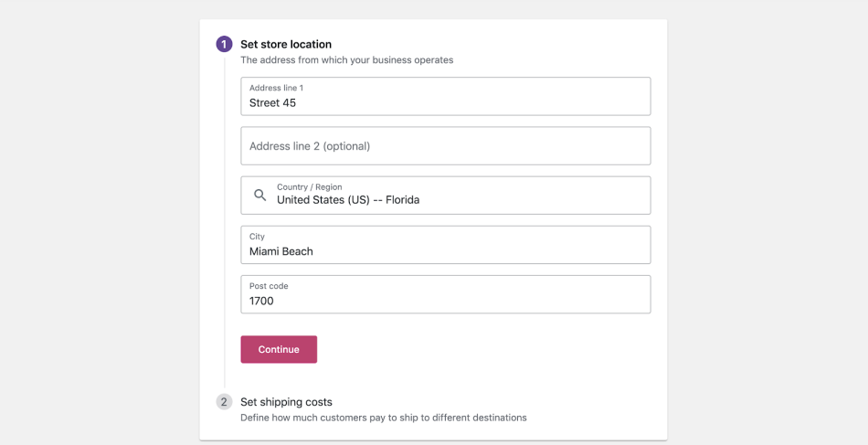Click into the Post code field
Screen dimensions: 868x445
446,294
